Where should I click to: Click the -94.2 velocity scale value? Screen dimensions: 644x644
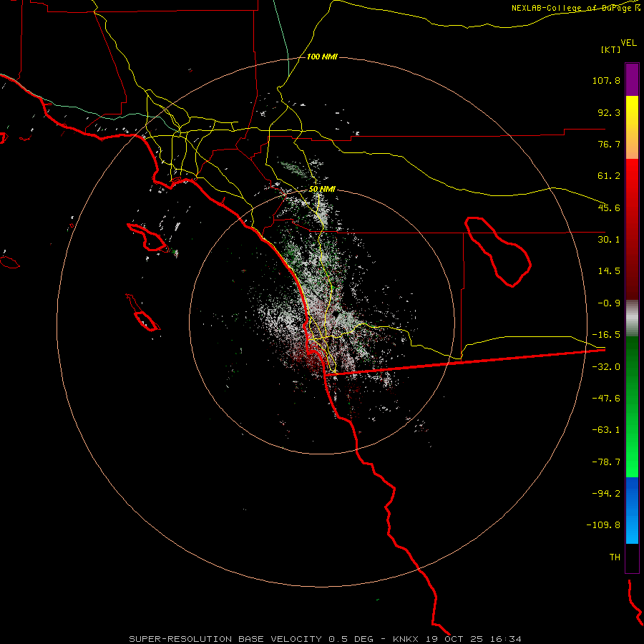[x=606, y=494]
